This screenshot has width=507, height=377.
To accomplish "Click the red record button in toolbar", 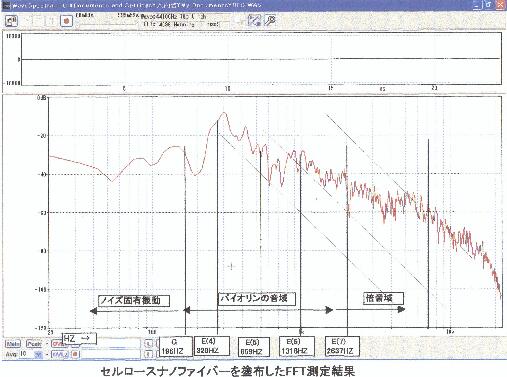I will pyautogui.click(x=66, y=21).
